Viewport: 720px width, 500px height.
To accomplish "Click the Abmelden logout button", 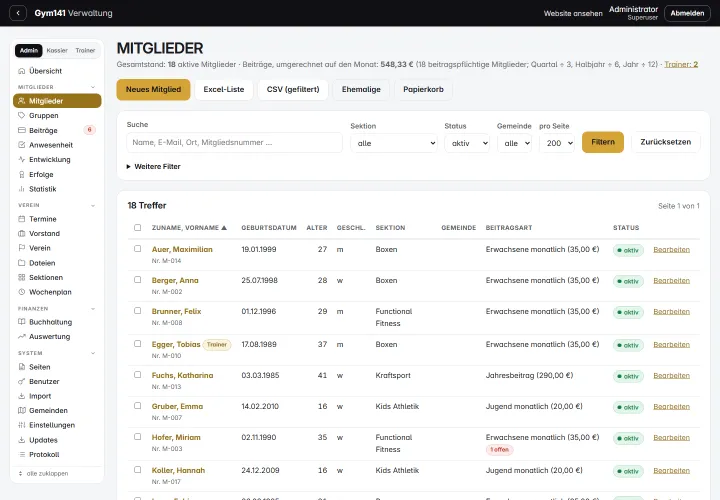I will (687, 13).
